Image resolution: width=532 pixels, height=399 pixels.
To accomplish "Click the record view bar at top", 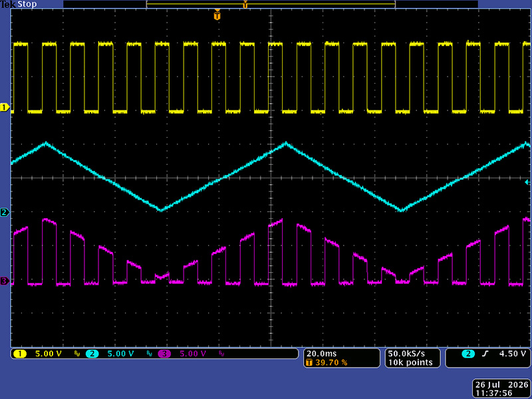I will [x=271, y=4].
